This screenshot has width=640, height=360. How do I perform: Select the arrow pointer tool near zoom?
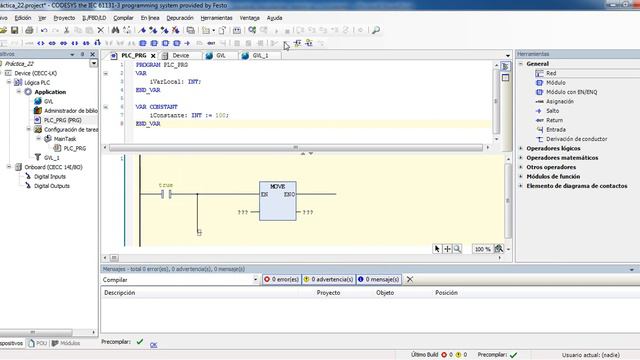pos(437,249)
